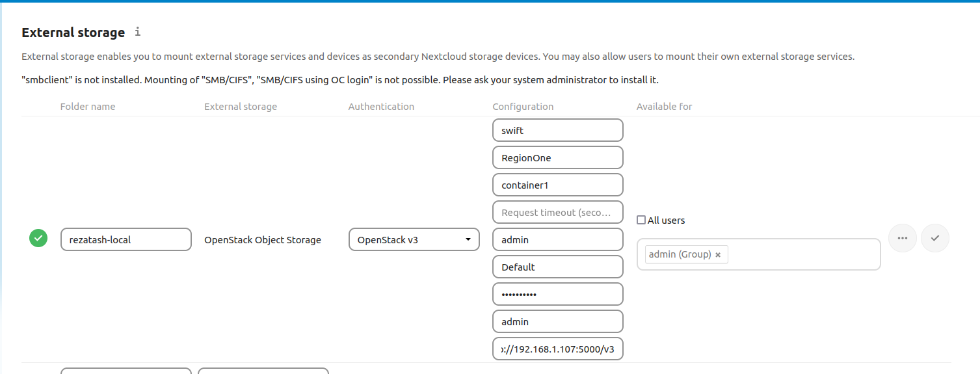This screenshot has width=980, height=374.
Task: Open the three-dots advanced settings menu
Action: click(x=902, y=238)
